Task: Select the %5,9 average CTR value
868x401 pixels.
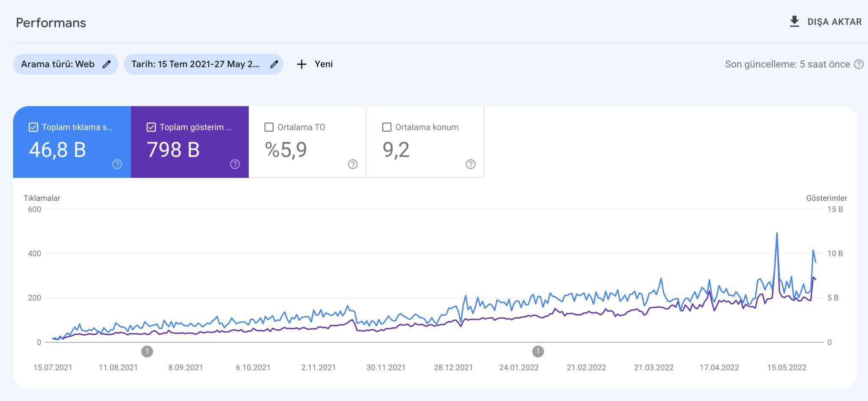Action: [286, 149]
